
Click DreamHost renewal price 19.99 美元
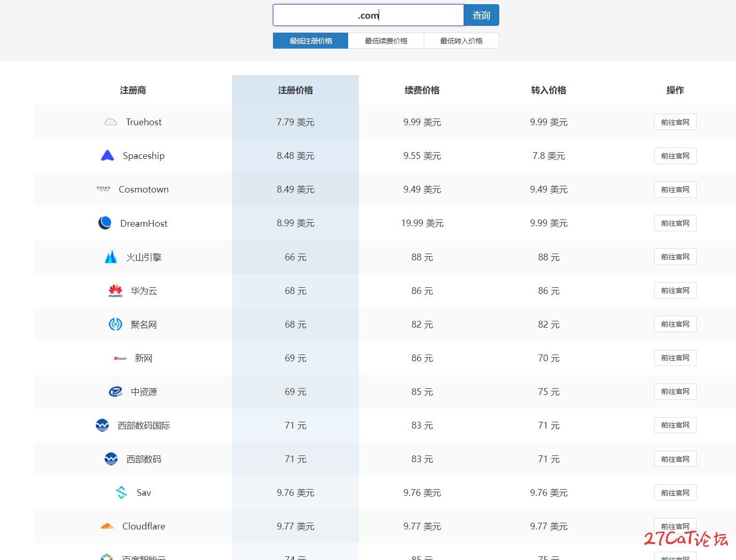coord(422,223)
